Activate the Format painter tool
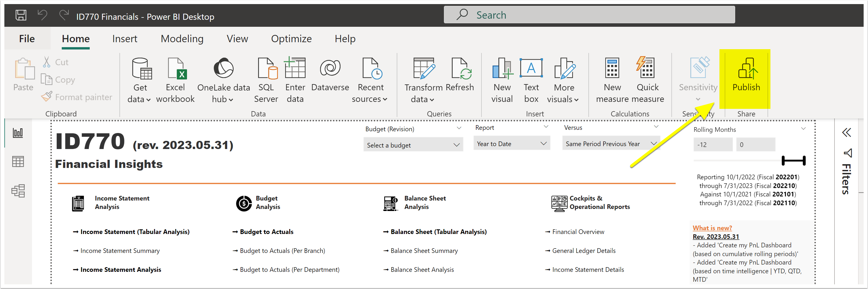The height and width of the screenshot is (289, 868). [77, 97]
